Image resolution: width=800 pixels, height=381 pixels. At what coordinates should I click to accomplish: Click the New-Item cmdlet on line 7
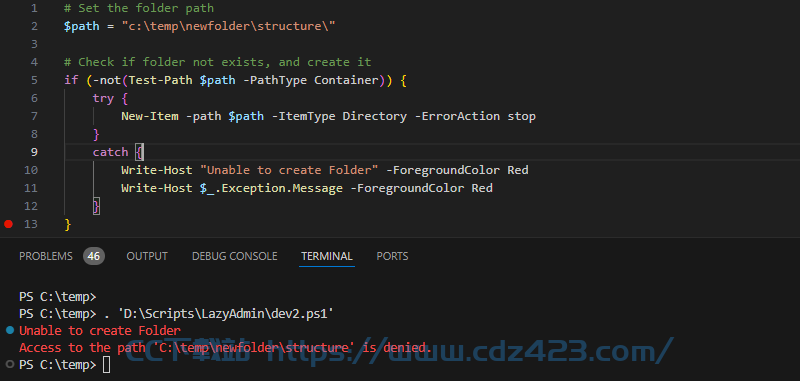coord(149,116)
